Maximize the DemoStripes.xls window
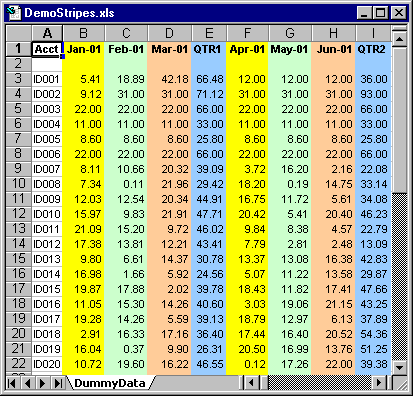413x396 pixels. click(380, 13)
